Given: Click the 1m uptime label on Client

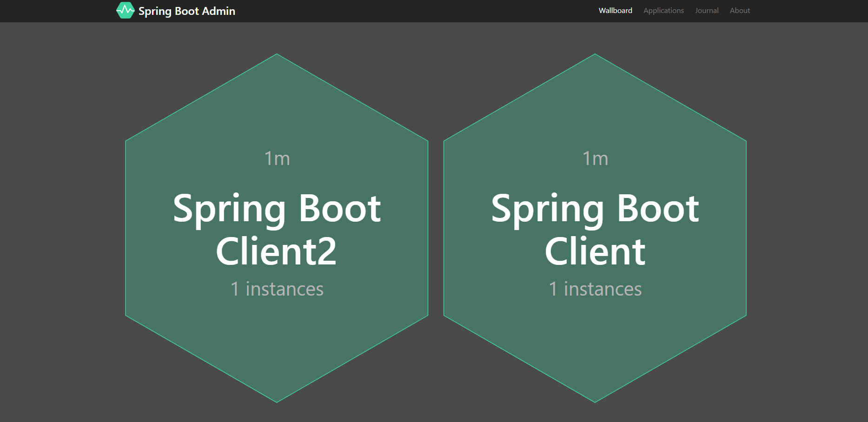Looking at the screenshot, I should tap(595, 158).
